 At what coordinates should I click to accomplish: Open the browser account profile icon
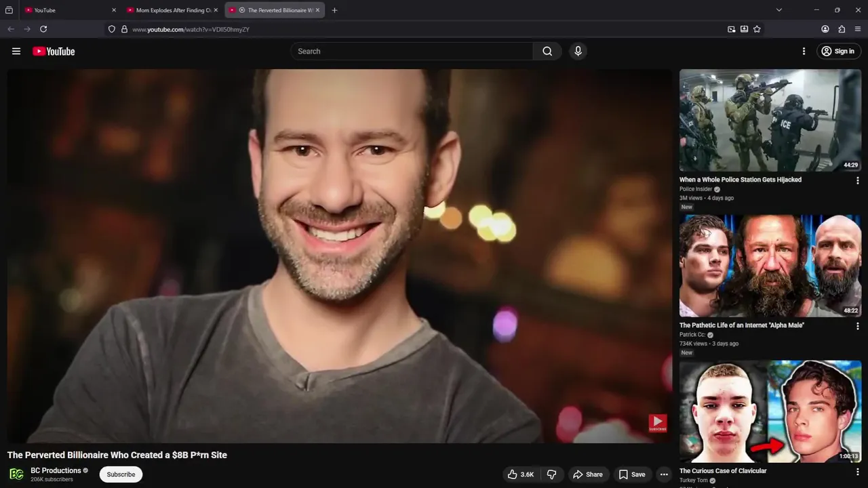825,29
